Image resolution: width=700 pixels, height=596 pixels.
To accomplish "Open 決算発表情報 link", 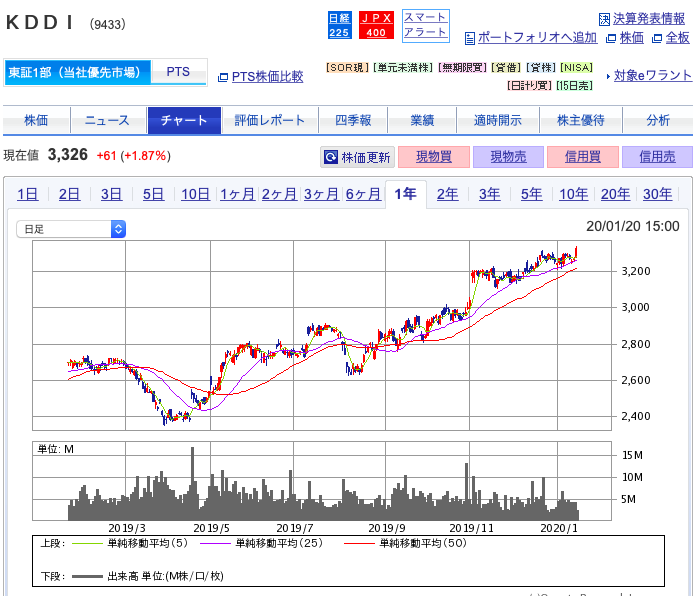I will (649, 19).
